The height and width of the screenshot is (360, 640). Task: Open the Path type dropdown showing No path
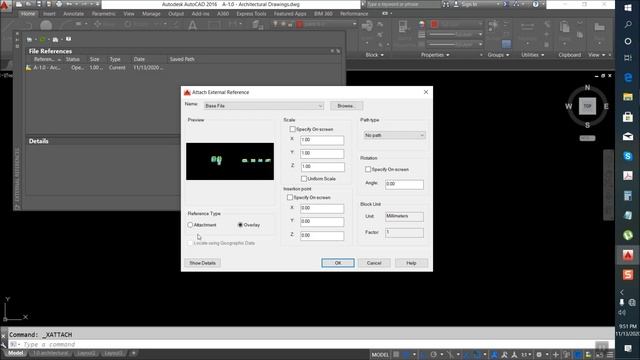pos(394,135)
